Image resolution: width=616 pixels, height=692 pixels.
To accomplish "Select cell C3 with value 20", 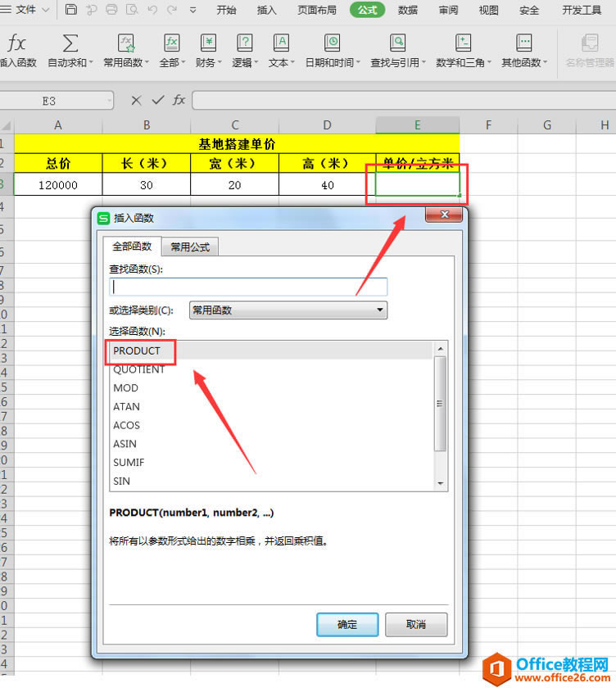I will coord(234,184).
